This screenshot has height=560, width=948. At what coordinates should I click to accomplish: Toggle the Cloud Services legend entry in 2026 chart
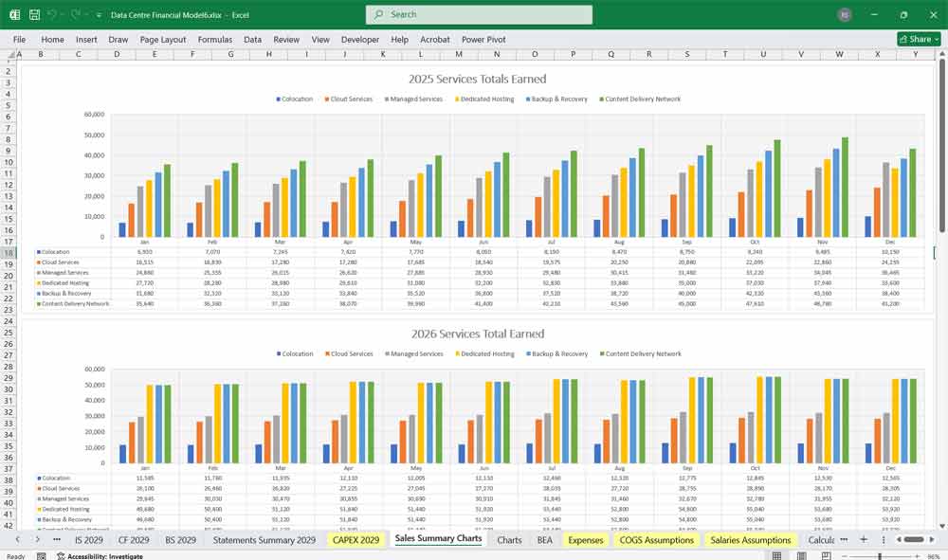(349, 354)
